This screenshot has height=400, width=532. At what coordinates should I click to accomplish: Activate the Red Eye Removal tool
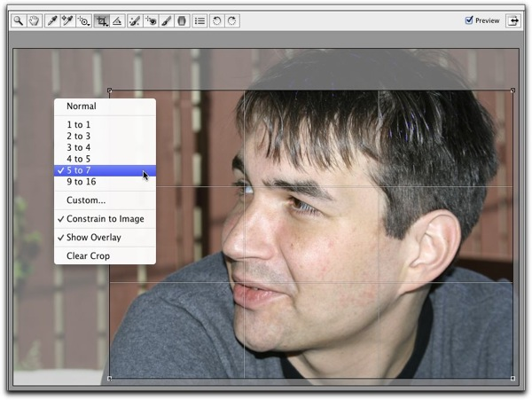click(x=150, y=20)
